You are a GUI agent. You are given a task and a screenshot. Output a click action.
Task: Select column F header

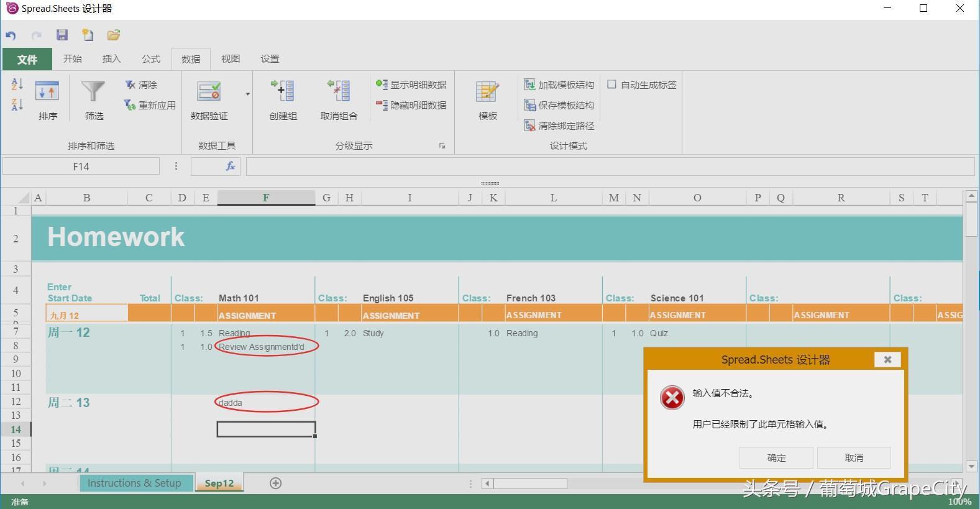[x=266, y=198]
